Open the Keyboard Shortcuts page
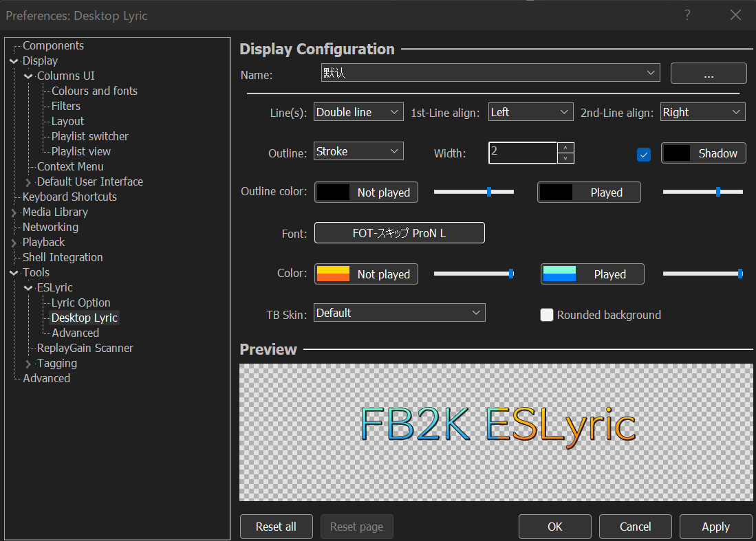This screenshot has width=756, height=541. click(x=69, y=196)
